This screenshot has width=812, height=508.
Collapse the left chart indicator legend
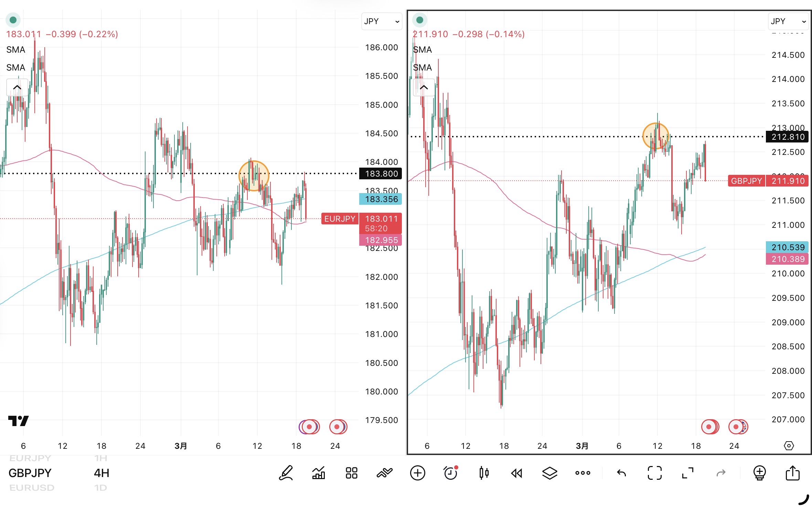[x=17, y=87]
